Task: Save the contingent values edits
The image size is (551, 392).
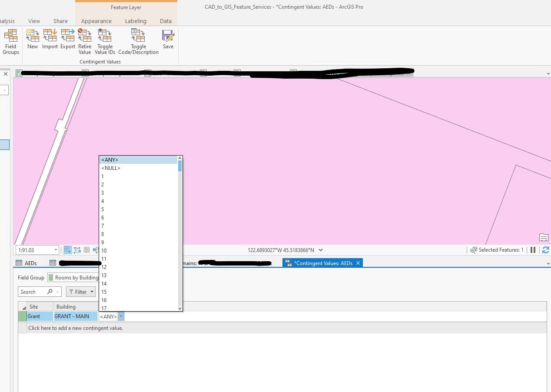Action: pos(168,40)
